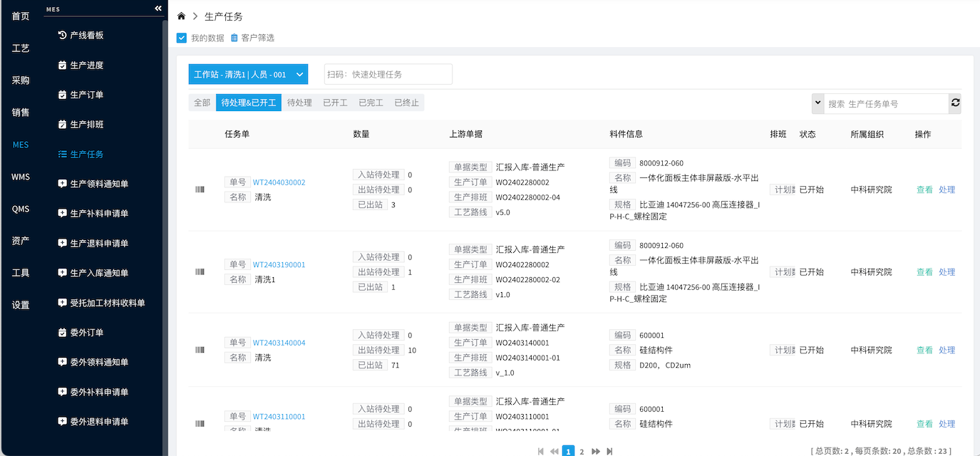Click the 产线看板 history icon
This screenshot has width=980, height=456.
(62, 35)
